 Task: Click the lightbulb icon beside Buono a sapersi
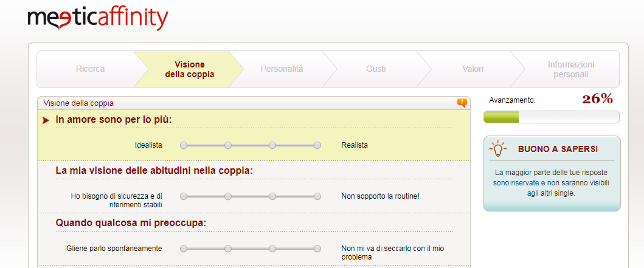click(x=498, y=148)
